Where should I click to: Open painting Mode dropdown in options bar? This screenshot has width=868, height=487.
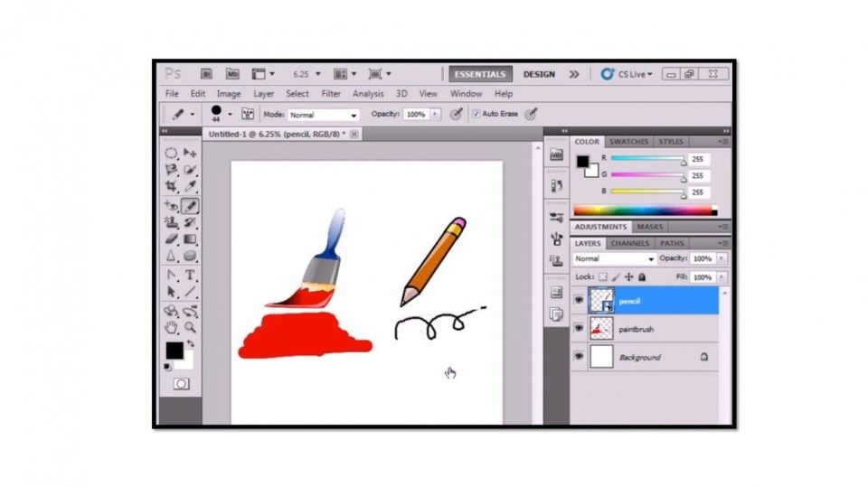tap(324, 115)
